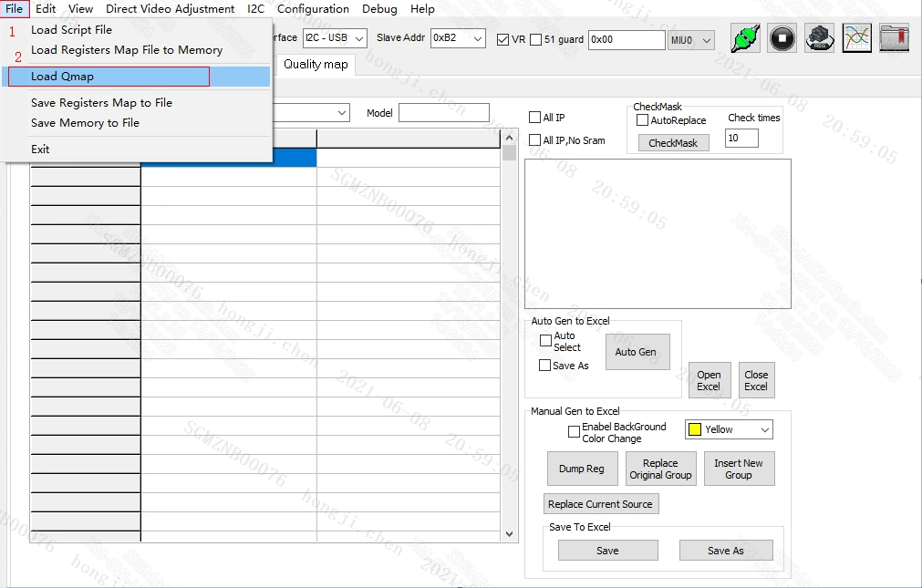The image size is (922, 588).
Task: Open the Debug menu
Action: [379, 9]
